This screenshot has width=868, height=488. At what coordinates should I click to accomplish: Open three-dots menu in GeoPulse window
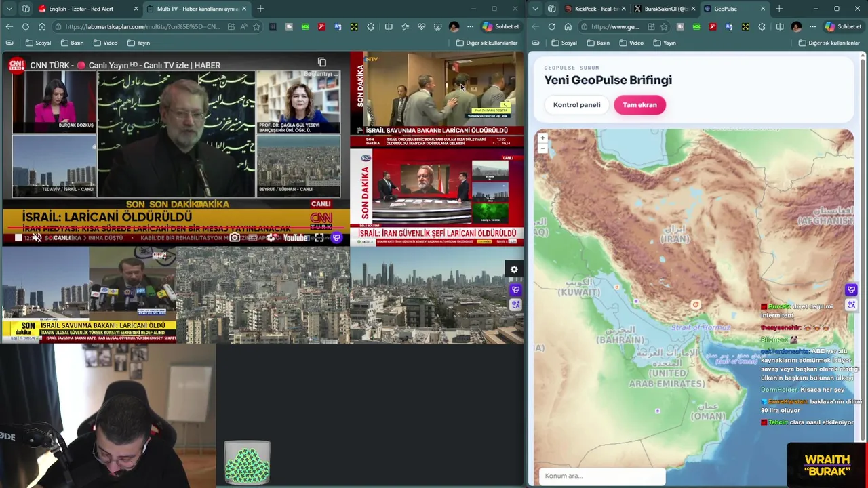click(812, 26)
